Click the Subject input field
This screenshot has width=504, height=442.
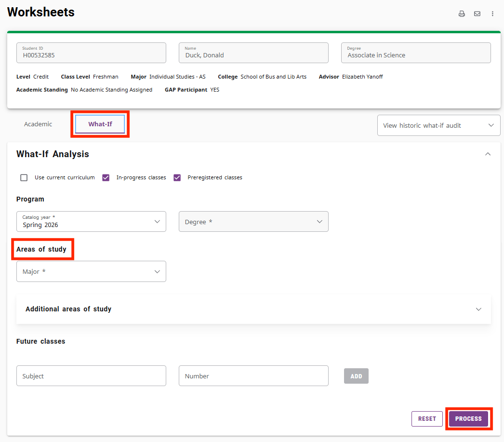[x=91, y=376]
